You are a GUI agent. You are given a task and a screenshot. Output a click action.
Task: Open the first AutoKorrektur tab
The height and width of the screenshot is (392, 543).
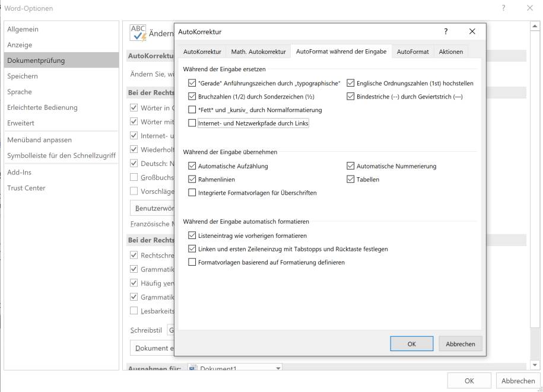tap(202, 52)
